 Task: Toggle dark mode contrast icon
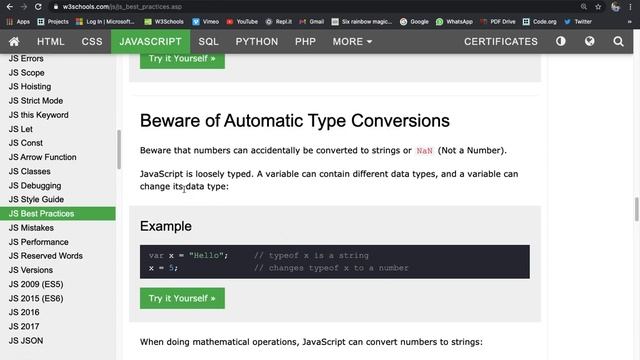pos(561,41)
